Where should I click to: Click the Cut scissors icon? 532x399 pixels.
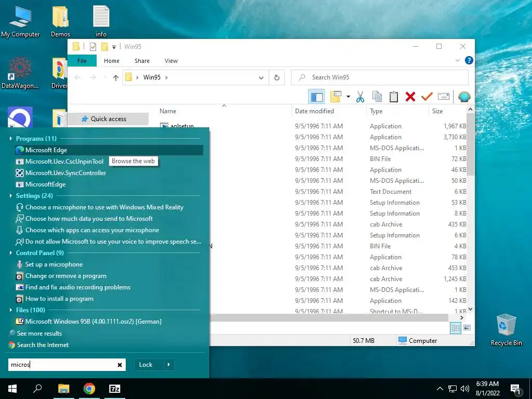(x=360, y=97)
